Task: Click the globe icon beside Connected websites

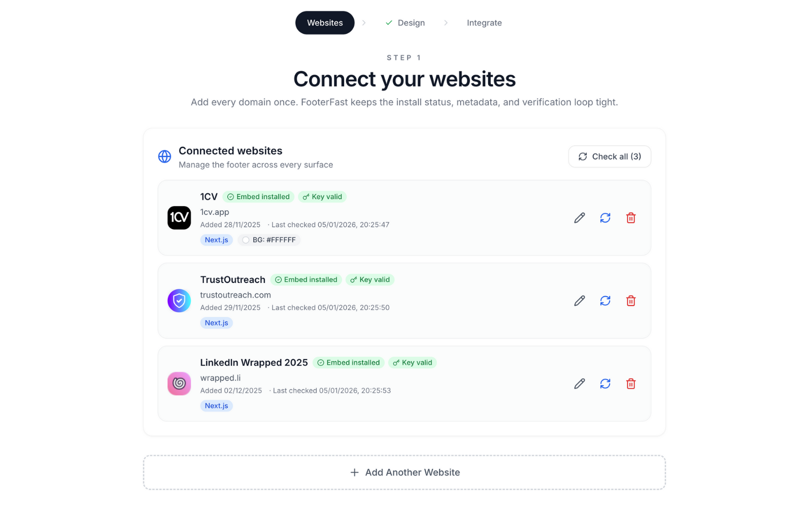Action: 164,156
